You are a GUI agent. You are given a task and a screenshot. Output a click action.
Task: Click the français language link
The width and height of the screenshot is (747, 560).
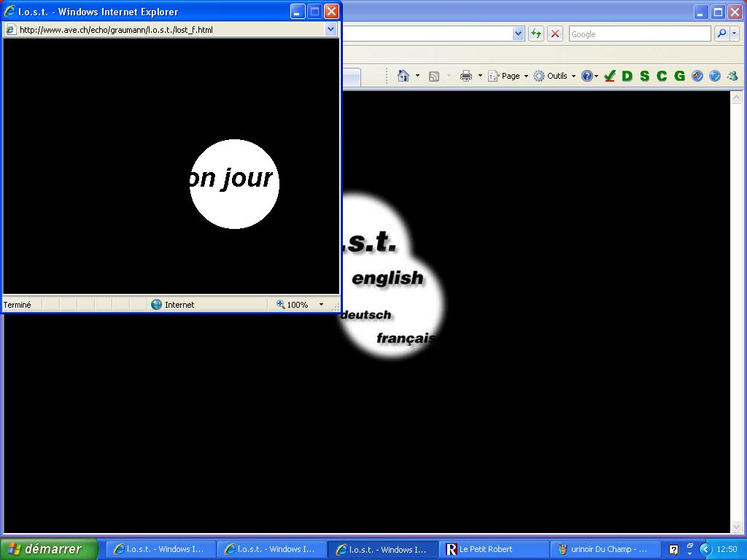(406, 338)
